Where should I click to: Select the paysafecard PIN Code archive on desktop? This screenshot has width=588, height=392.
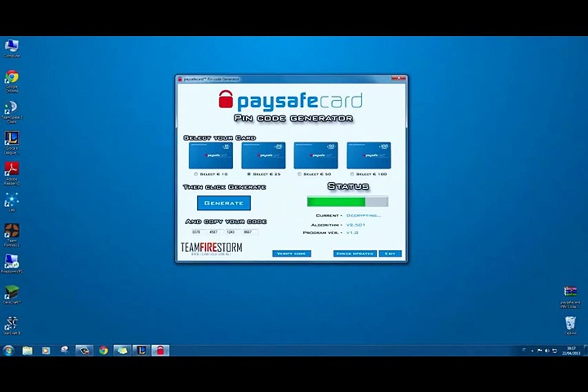(x=570, y=297)
